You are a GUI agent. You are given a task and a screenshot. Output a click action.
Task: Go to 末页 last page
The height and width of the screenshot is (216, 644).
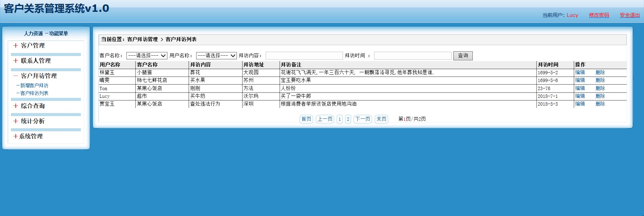tap(381, 119)
